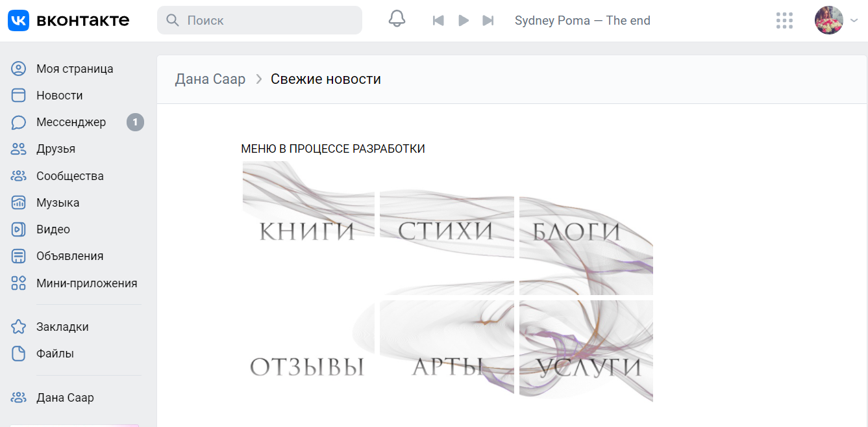The width and height of the screenshot is (868, 427).
Task: Click the Объявления sidebar icon
Action: pos(18,256)
